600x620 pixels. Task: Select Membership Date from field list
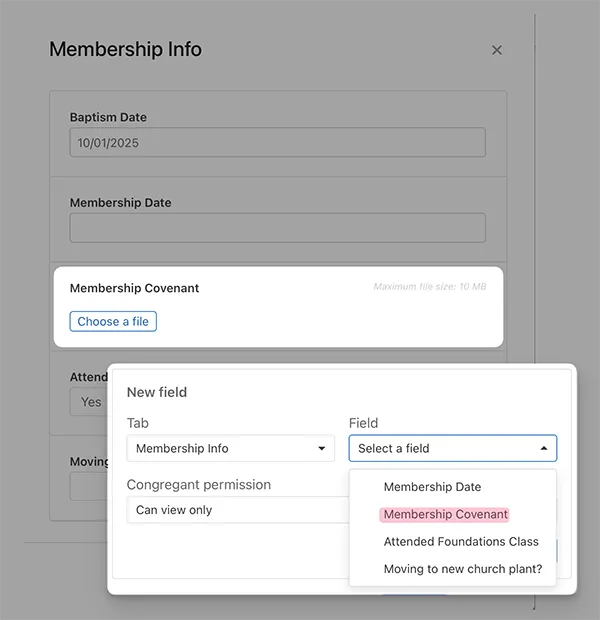pos(432,487)
